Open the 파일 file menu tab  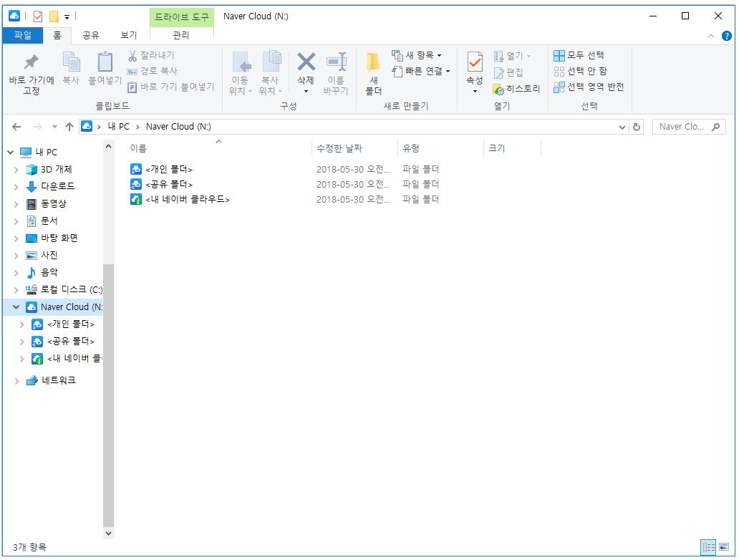23,35
